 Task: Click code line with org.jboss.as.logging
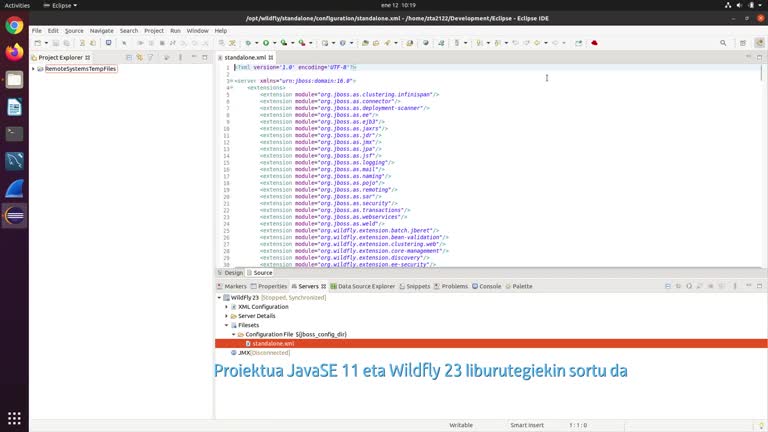tap(327, 163)
